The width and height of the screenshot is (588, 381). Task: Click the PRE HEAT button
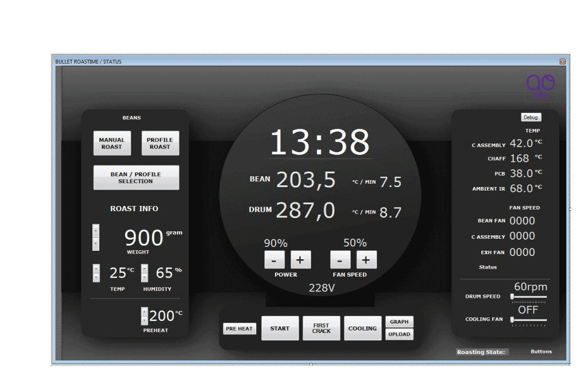(239, 329)
